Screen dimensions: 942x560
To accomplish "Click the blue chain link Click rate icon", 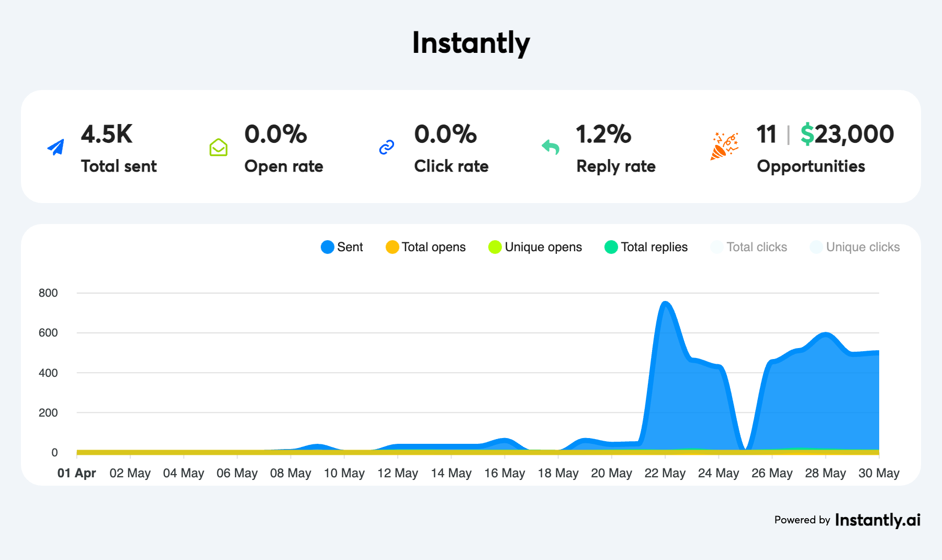I will pos(386,148).
